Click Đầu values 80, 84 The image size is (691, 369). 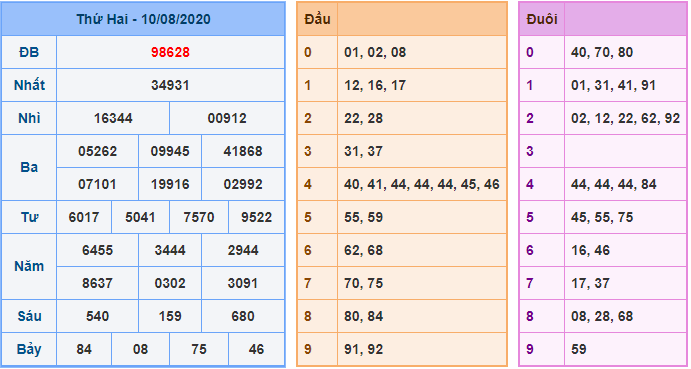(x=364, y=316)
